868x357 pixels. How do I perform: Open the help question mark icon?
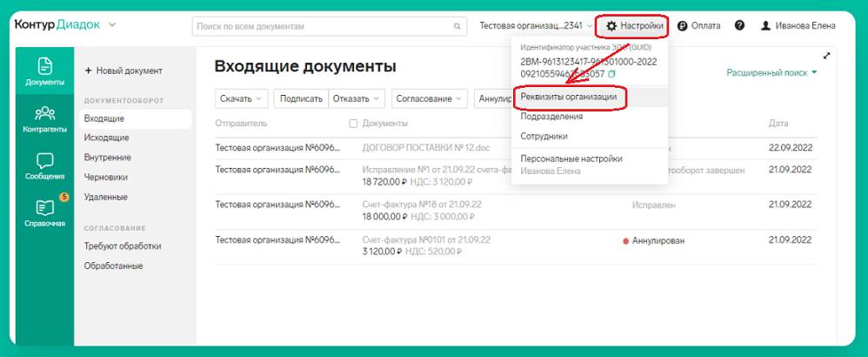[x=739, y=25]
